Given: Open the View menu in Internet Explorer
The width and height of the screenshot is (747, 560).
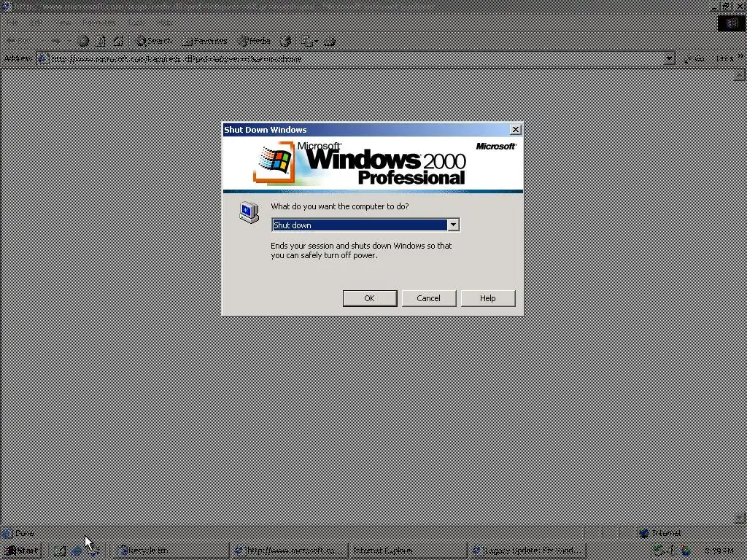Looking at the screenshot, I should [x=63, y=23].
